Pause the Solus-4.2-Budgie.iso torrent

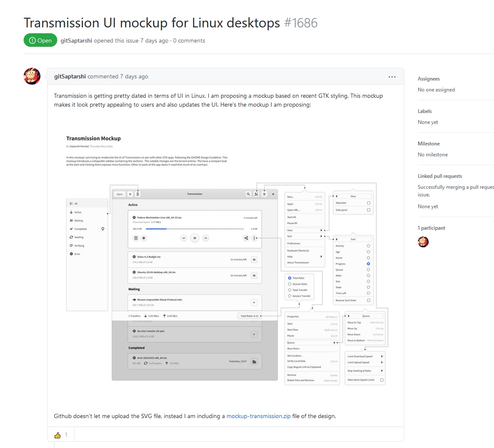(254, 260)
